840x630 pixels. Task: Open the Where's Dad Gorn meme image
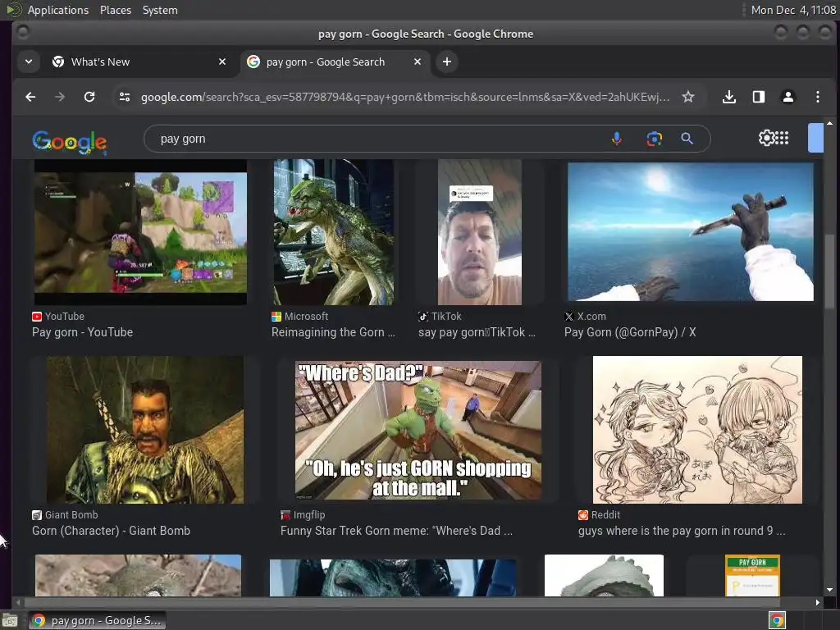pyautogui.click(x=418, y=430)
